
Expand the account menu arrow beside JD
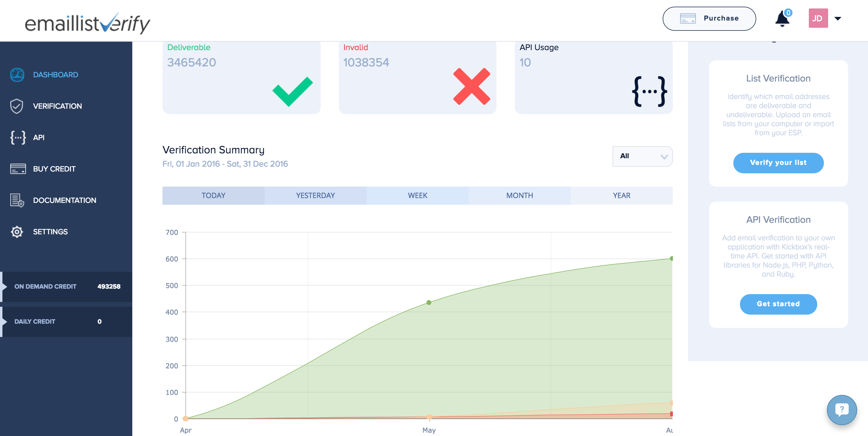pos(838,18)
